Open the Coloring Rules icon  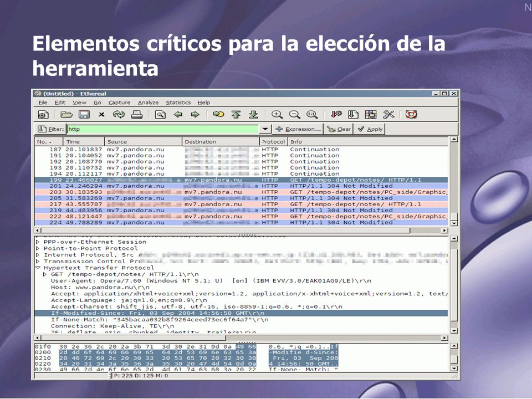371,115
